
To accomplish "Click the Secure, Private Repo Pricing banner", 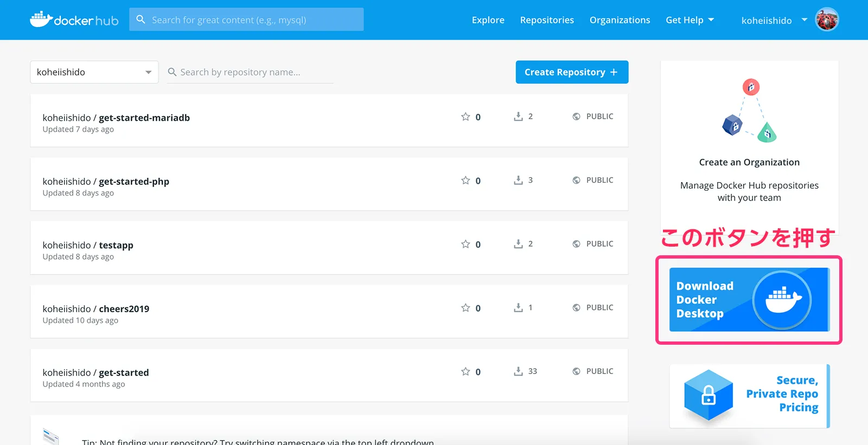I will 749,396.
